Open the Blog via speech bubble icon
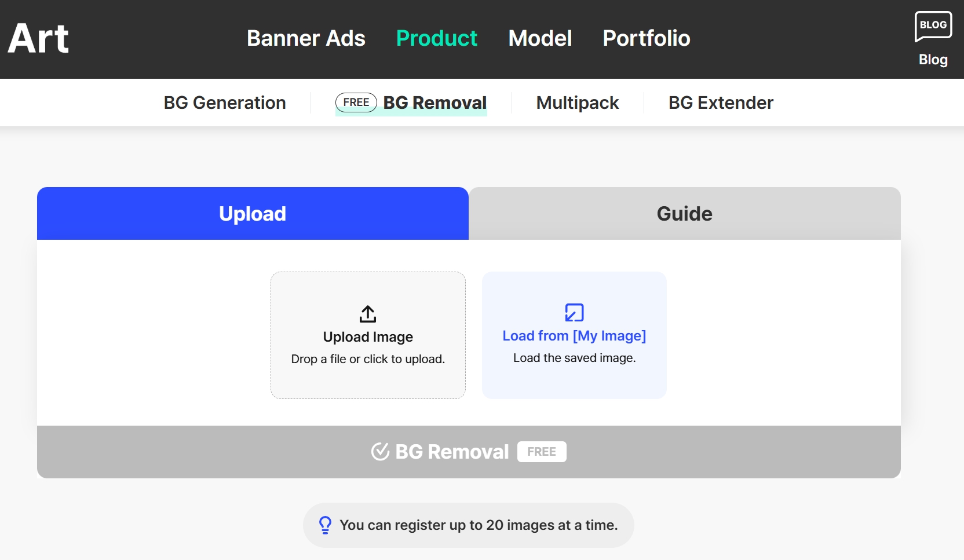The height and width of the screenshot is (560, 964). [x=933, y=25]
